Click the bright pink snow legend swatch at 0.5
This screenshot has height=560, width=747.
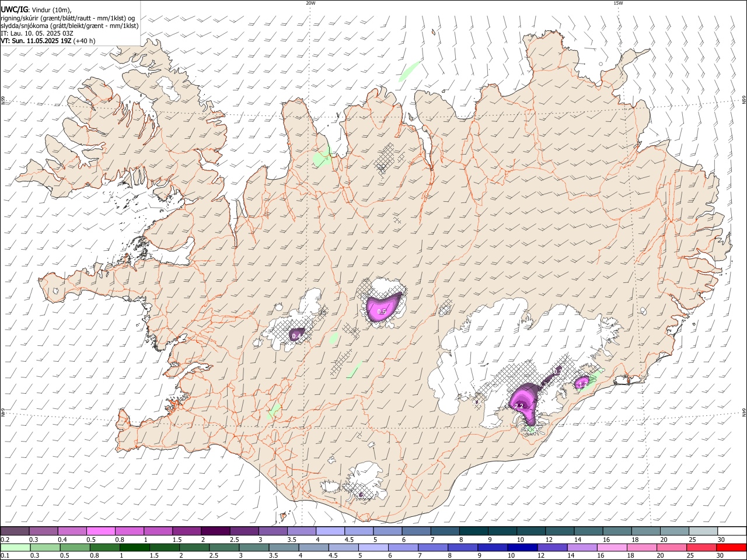click(x=100, y=531)
